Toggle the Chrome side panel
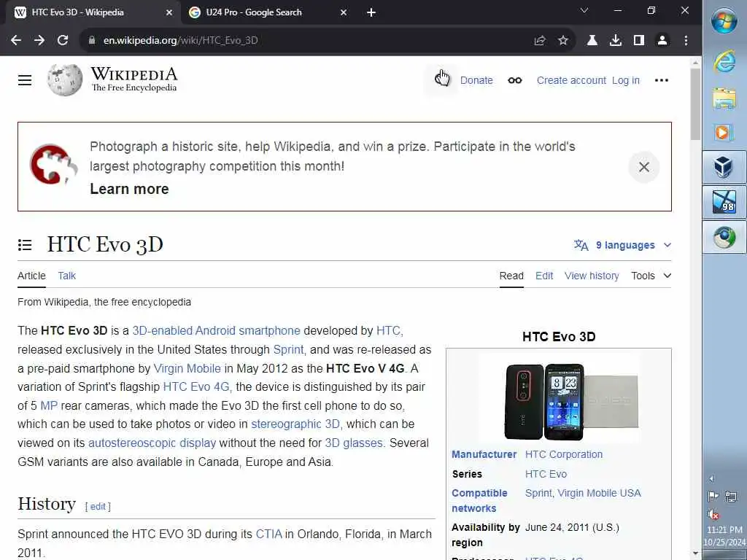 639,41
